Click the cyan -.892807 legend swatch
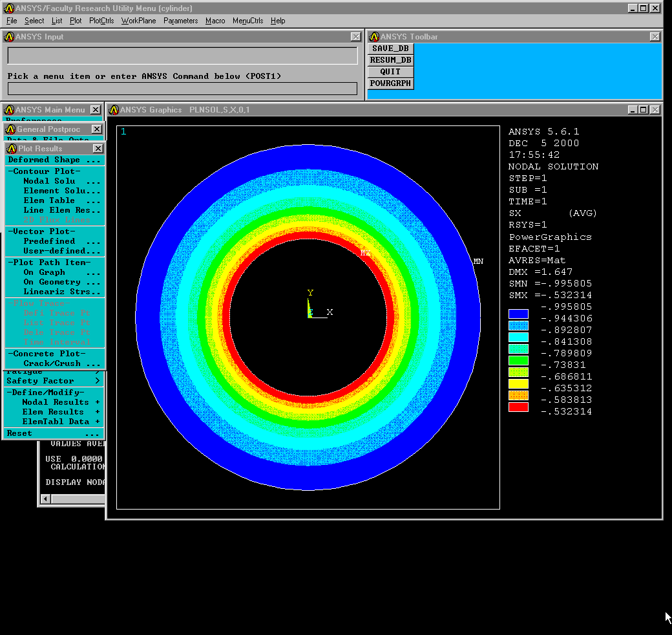672x635 pixels. 518,337
